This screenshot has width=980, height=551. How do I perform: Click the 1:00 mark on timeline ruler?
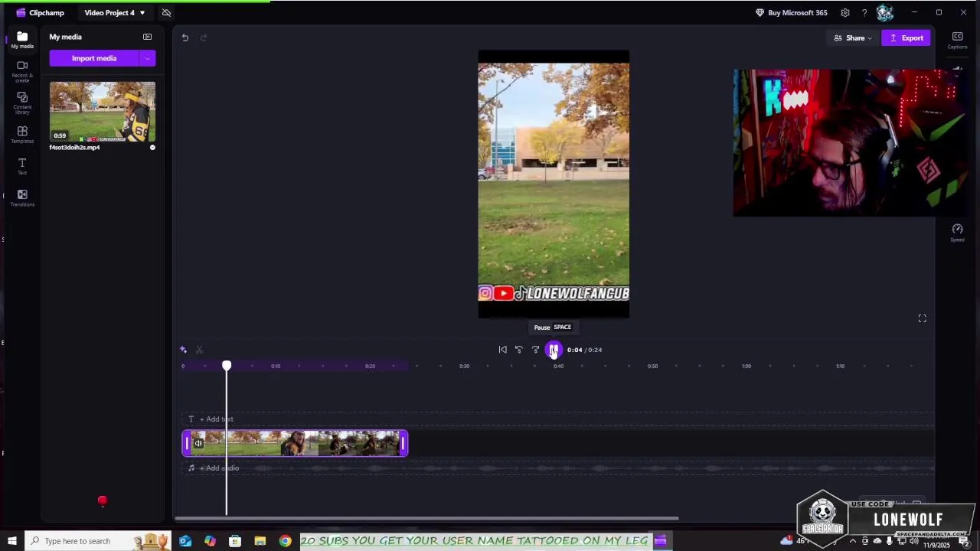click(746, 366)
